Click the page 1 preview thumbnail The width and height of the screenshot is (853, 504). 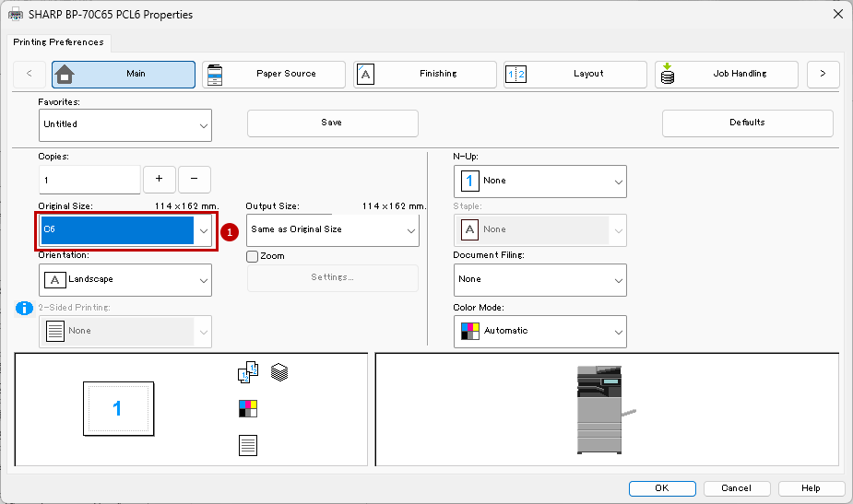pos(119,409)
